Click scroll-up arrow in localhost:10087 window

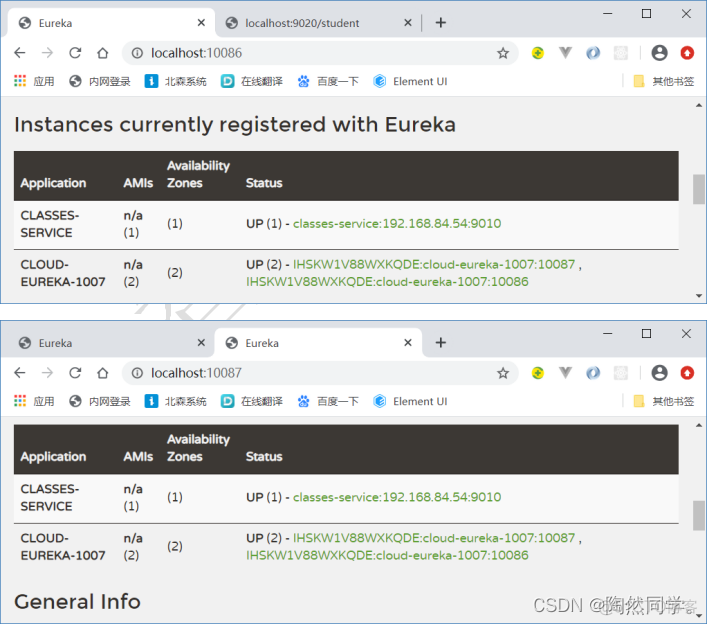(x=698, y=425)
